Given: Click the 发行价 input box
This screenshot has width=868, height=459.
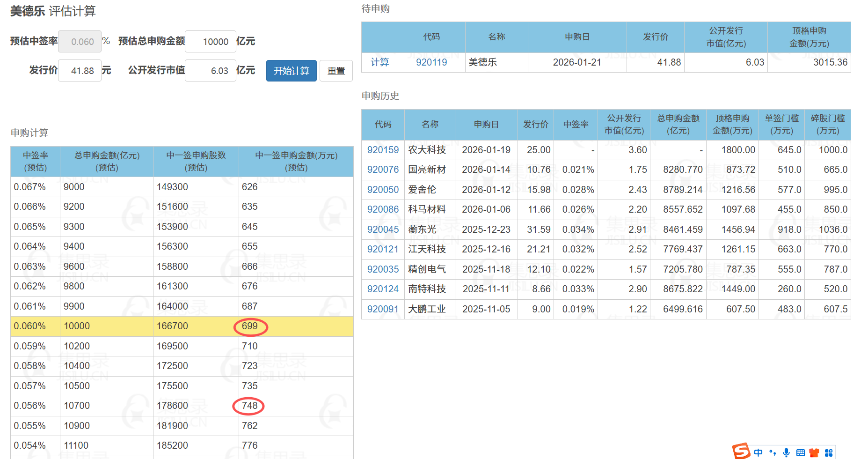Looking at the screenshot, I should click(80, 71).
